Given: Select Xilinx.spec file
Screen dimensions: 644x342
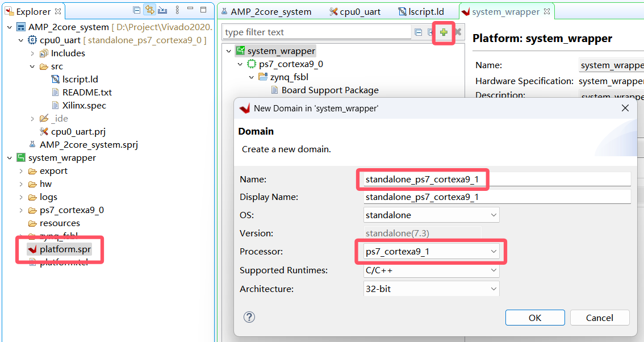Looking at the screenshot, I should pyautogui.click(x=84, y=106).
